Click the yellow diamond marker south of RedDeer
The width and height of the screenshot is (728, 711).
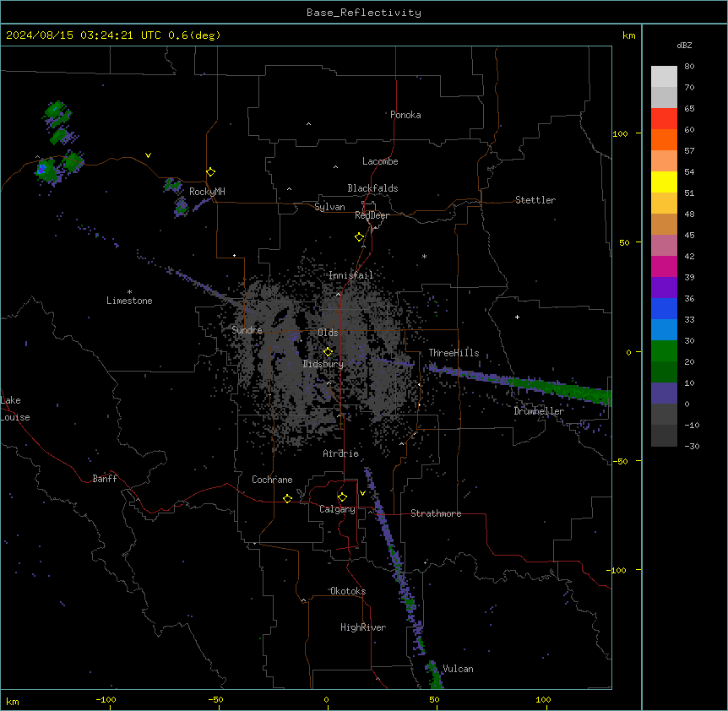click(359, 236)
